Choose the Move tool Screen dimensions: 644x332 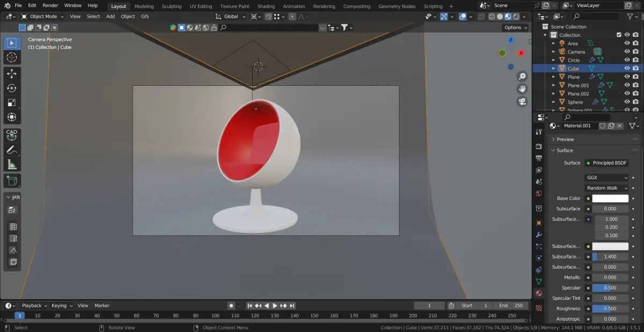pyautogui.click(x=12, y=73)
